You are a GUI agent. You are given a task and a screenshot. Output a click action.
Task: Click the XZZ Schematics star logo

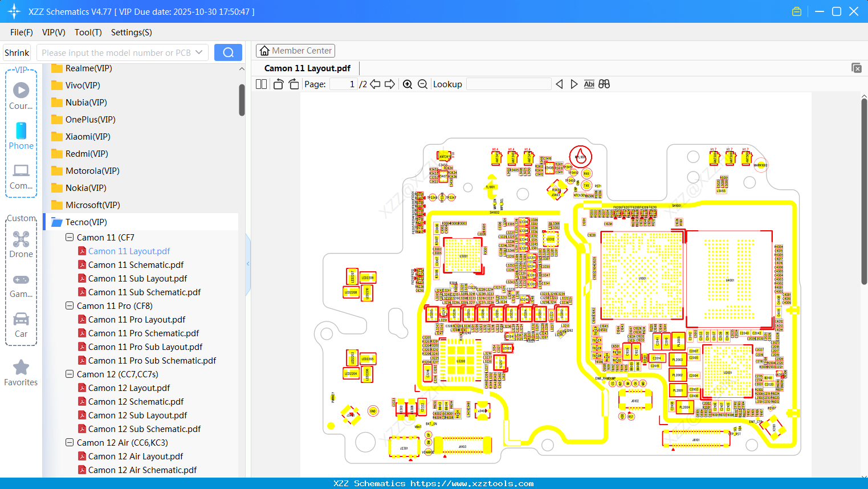14,11
